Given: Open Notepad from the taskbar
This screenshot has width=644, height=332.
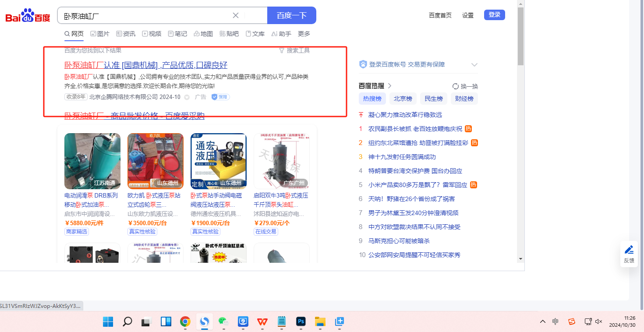Looking at the screenshot, I should (x=282, y=322).
